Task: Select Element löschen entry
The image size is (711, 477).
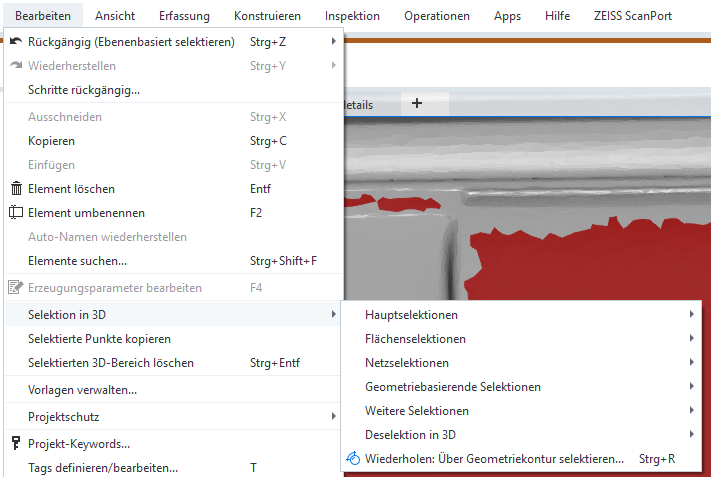Action: tap(173, 189)
